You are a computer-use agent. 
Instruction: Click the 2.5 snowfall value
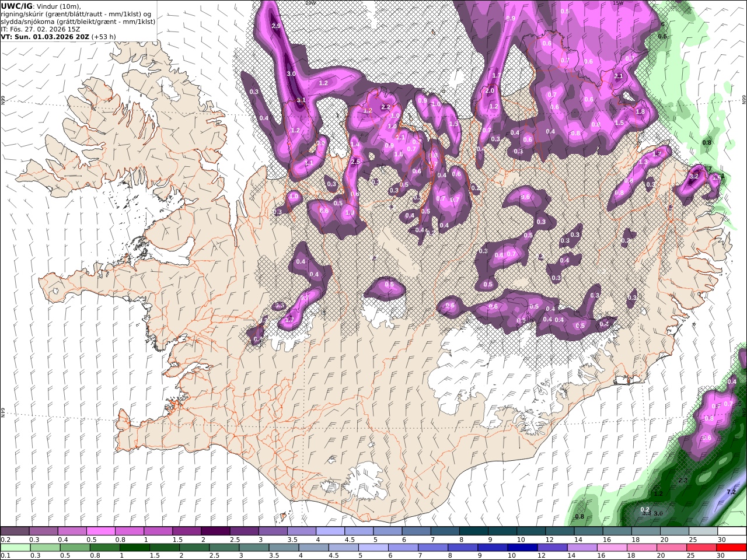pyautogui.click(x=355, y=162)
